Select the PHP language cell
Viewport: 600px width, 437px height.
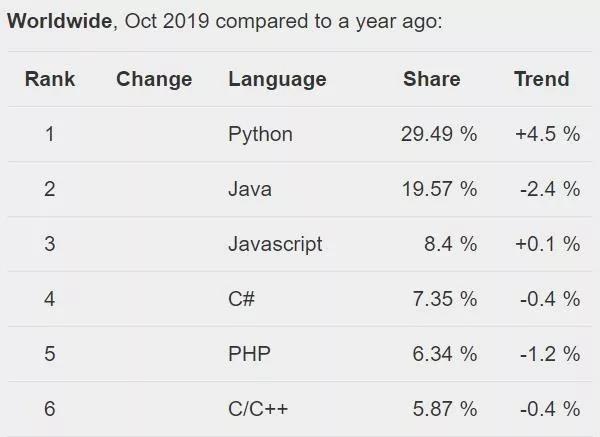(249, 354)
